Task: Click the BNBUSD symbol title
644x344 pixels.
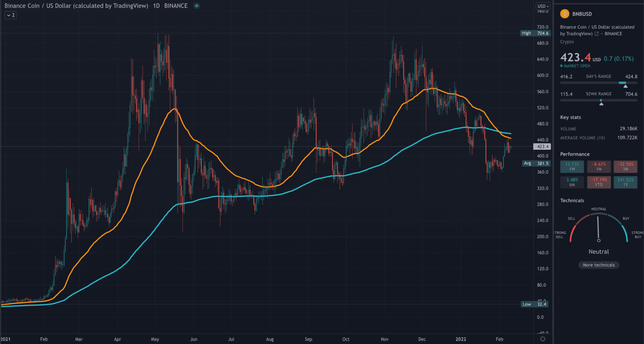Action: [x=582, y=14]
